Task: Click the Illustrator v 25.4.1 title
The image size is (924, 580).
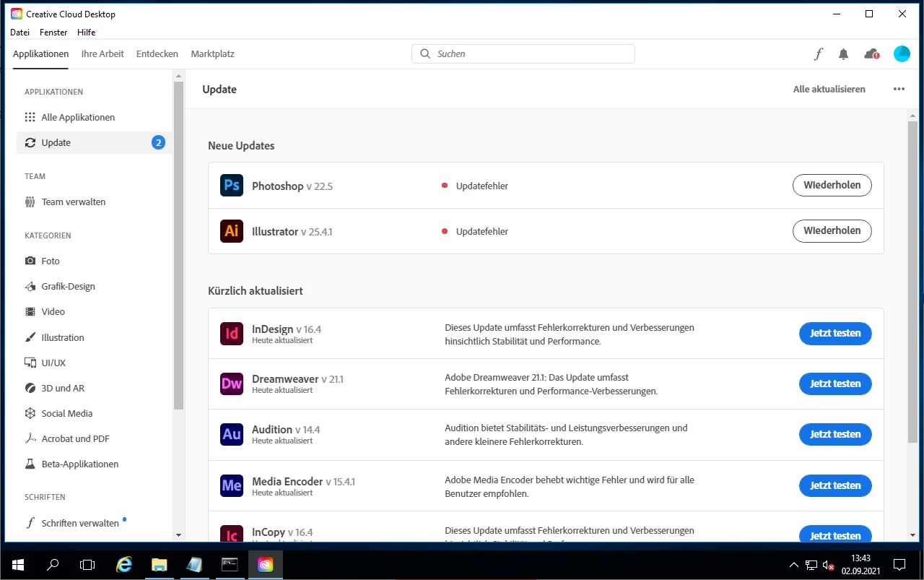Action: (292, 232)
